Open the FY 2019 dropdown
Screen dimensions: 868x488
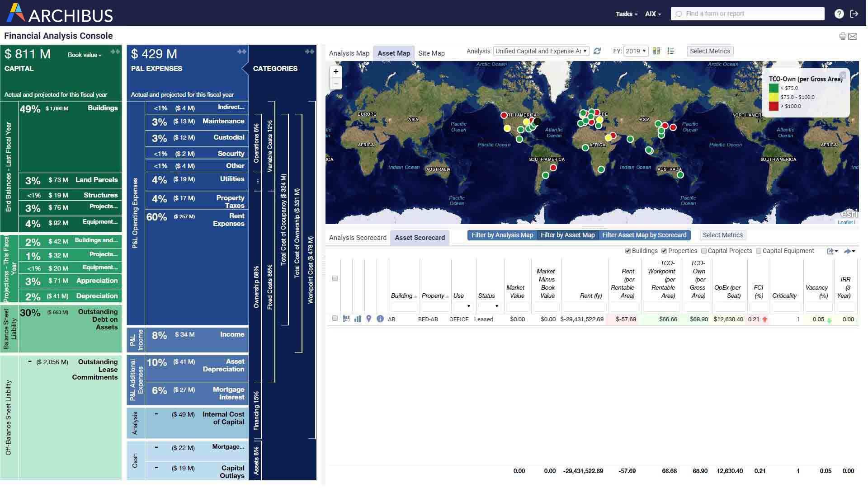pos(636,51)
